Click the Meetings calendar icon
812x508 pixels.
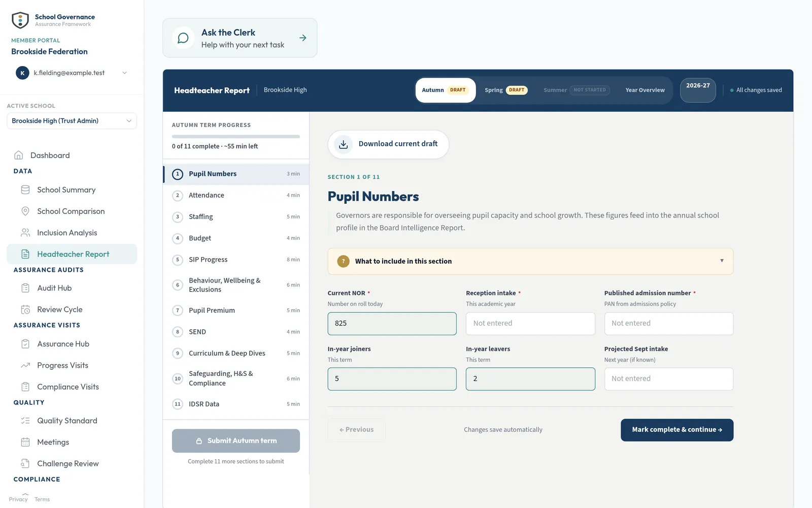click(25, 442)
